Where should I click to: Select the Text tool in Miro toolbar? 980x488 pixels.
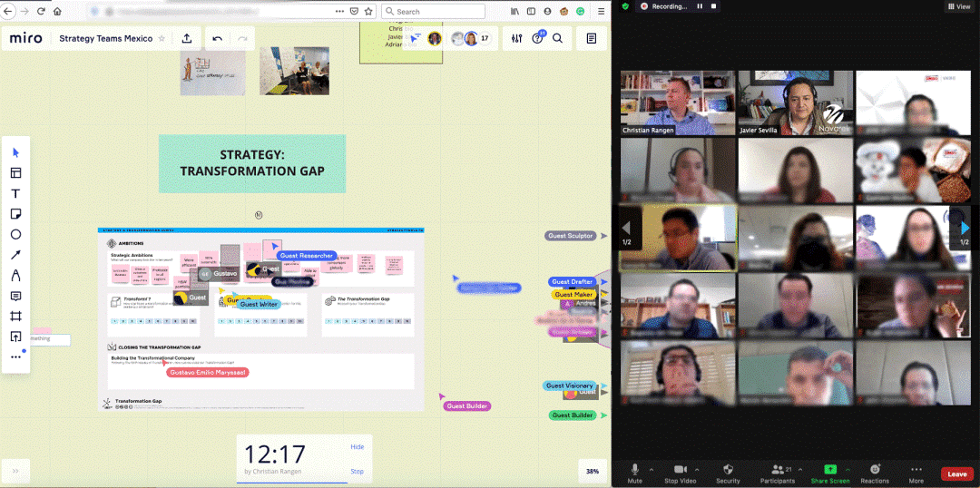[x=15, y=194]
